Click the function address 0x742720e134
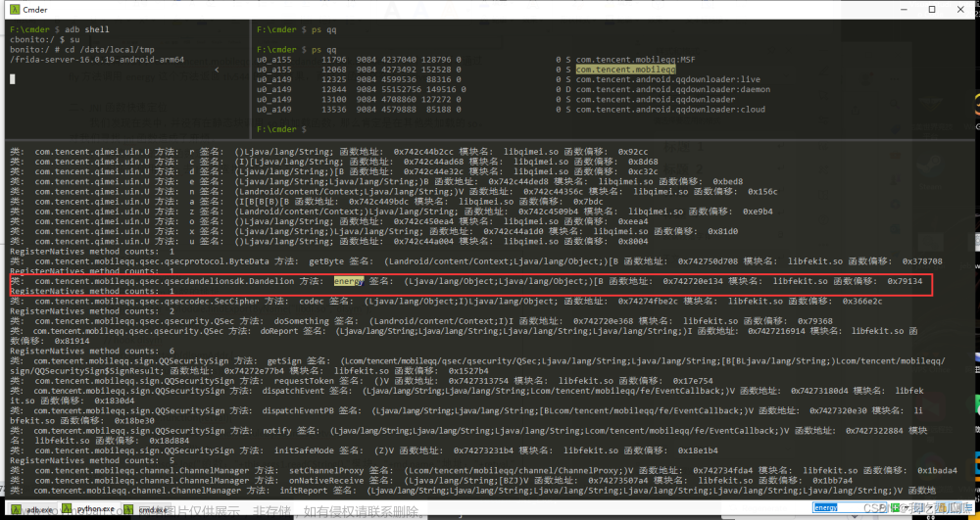 (x=693, y=281)
